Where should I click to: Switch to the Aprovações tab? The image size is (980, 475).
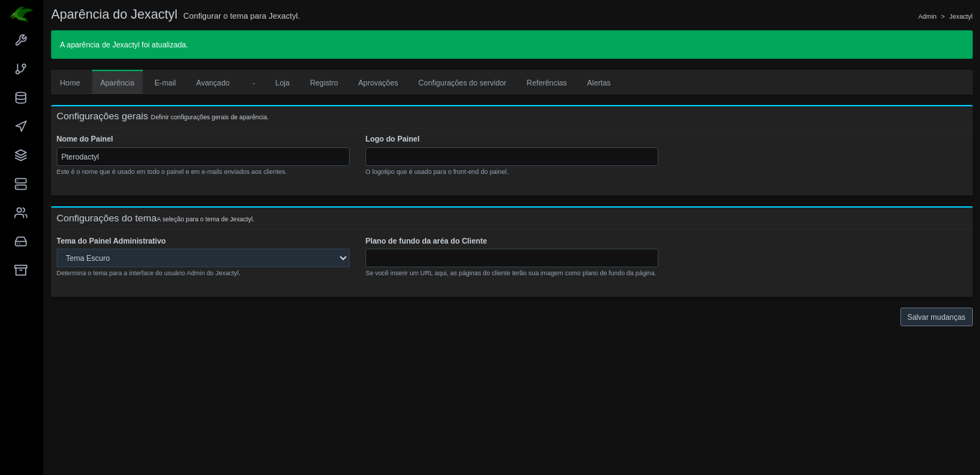coord(378,83)
